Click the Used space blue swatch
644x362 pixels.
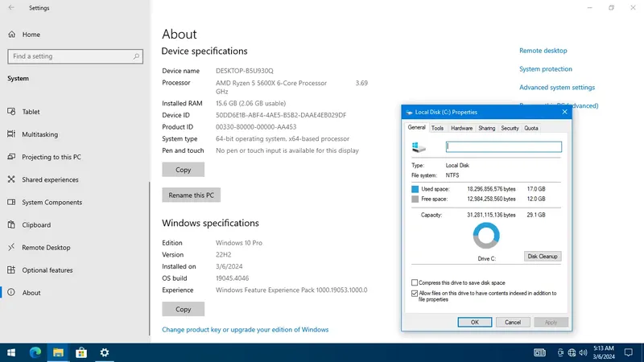coord(415,189)
